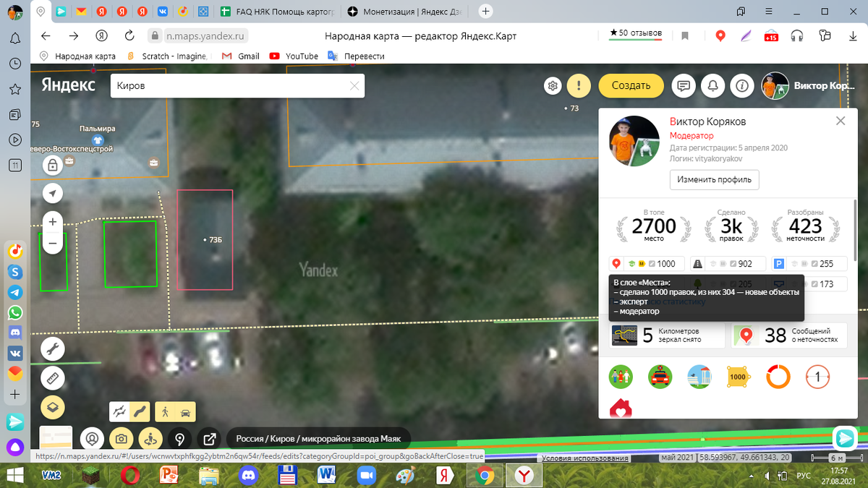This screenshot has height=488, width=868.
Task: Toggle the road line display mode
Action: pos(141,412)
